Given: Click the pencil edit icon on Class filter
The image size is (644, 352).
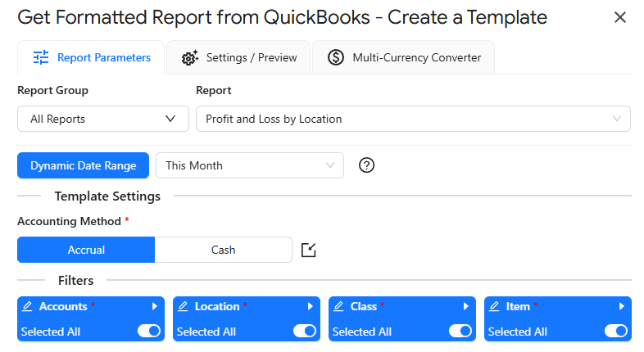Looking at the screenshot, I should [338, 306].
